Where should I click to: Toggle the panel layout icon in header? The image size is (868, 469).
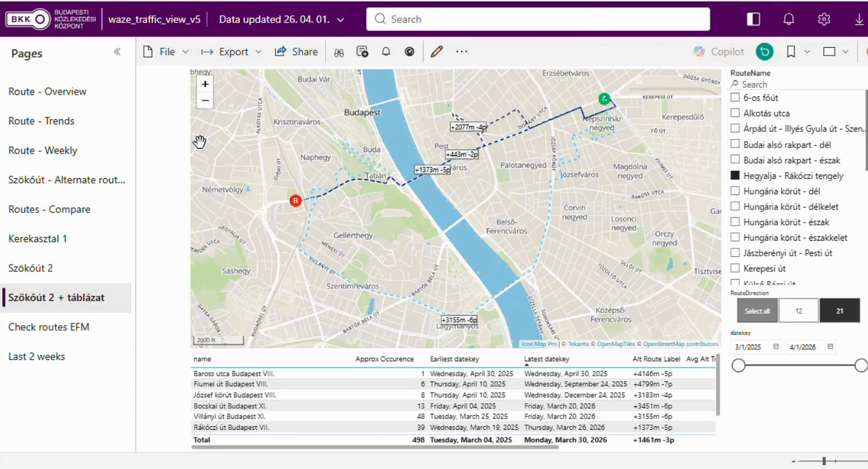pyautogui.click(x=754, y=19)
